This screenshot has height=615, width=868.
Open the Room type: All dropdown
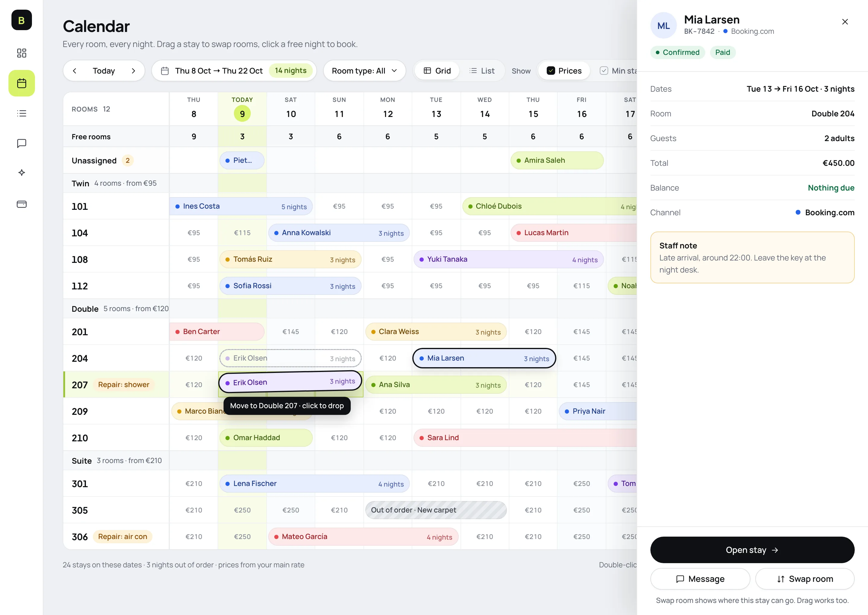(364, 71)
